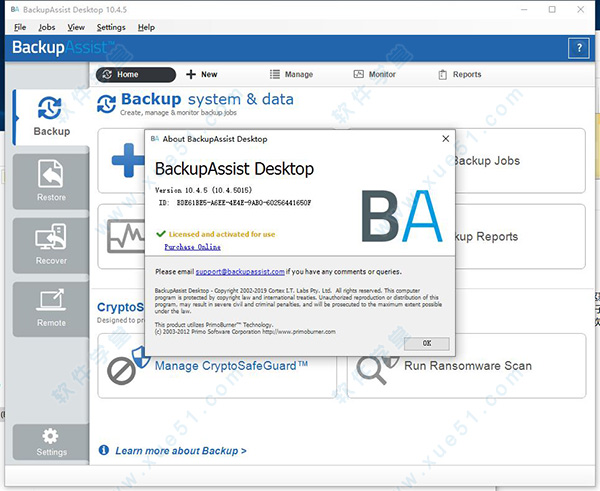
Task: Click Run Ransomware Scan button
Action: 468,365
